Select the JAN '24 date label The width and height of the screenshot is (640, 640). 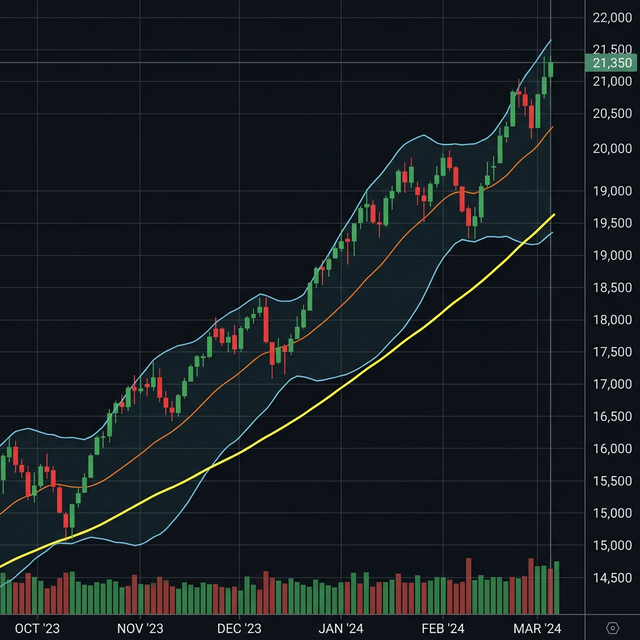click(341, 628)
